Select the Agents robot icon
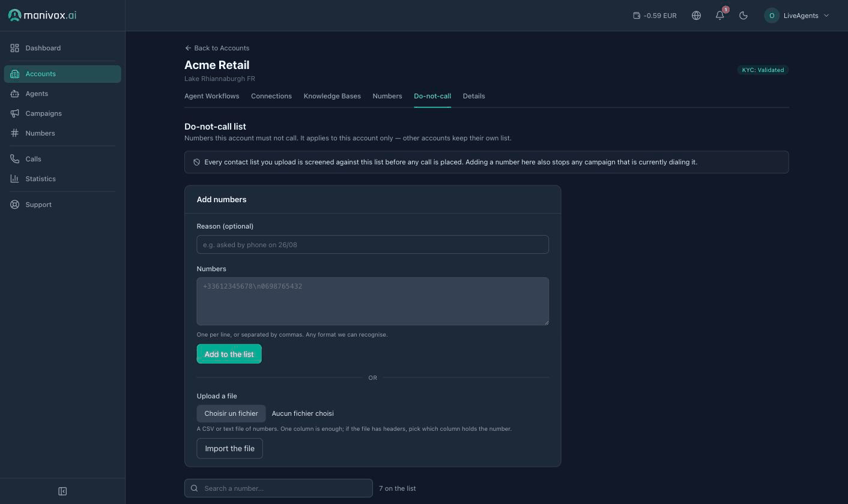Viewport: 848px width, 504px height. [x=14, y=94]
